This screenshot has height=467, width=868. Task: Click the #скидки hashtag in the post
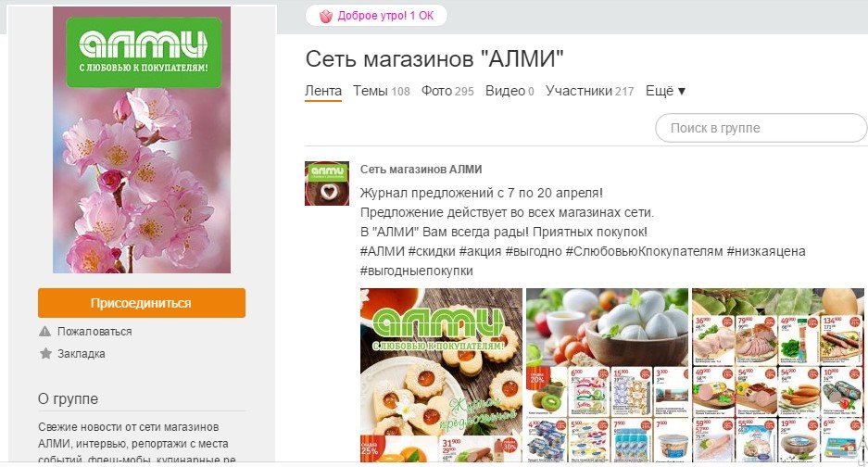(432, 251)
